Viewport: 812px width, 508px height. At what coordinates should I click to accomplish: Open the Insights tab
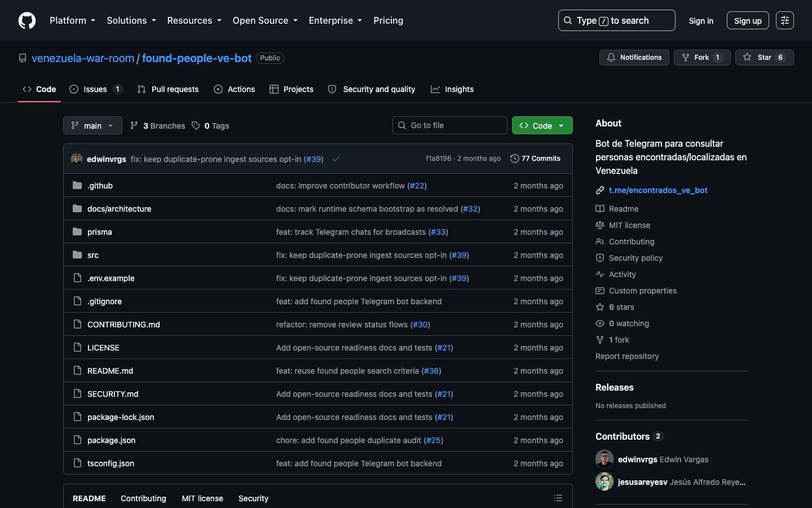452,89
